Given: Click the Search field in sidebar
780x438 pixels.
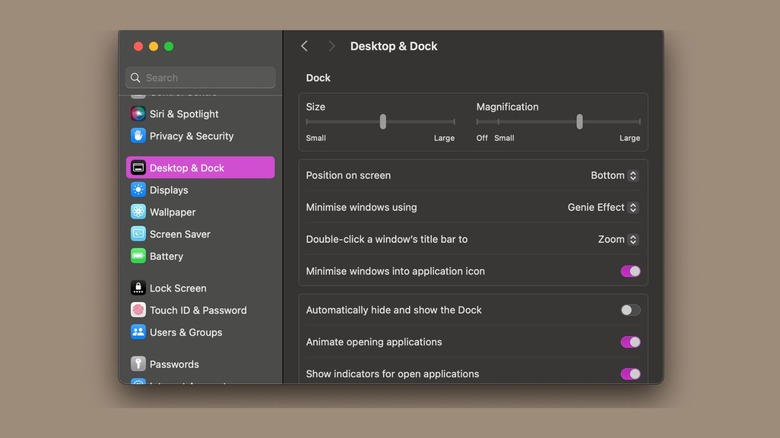Looking at the screenshot, I should [x=200, y=78].
